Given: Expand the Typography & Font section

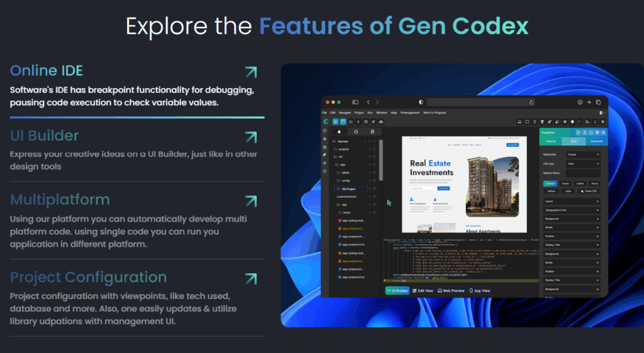Looking at the screenshot, I should coord(572,210).
